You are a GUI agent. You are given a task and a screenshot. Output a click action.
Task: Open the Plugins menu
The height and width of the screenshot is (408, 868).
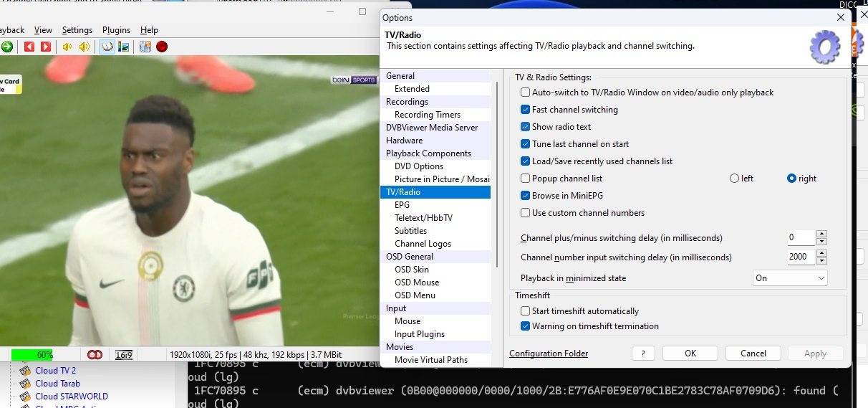coord(116,30)
